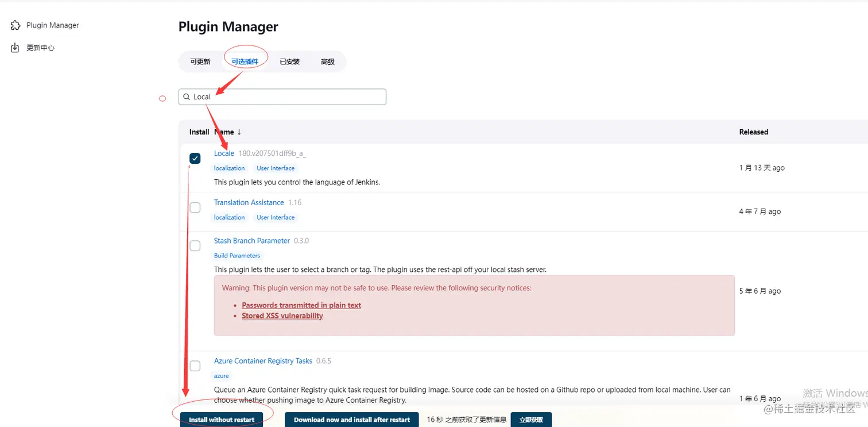Viewport: 868px width, 427px height.
Task: Click the Plugin Manager page heading
Action: click(x=228, y=26)
